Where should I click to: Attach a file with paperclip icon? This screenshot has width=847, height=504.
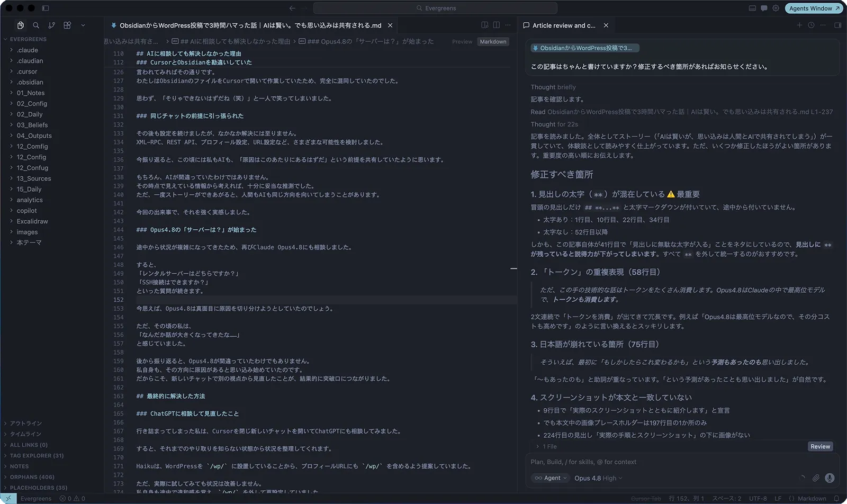tap(816, 478)
